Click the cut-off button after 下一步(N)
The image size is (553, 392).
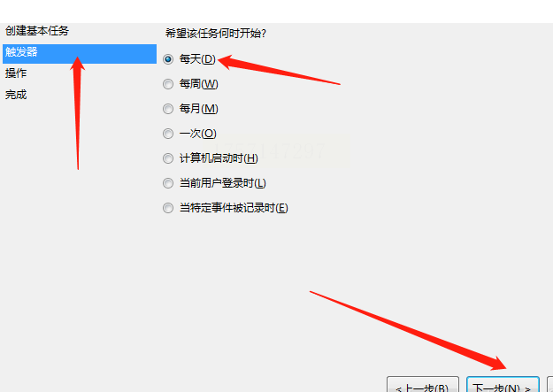point(549,385)
